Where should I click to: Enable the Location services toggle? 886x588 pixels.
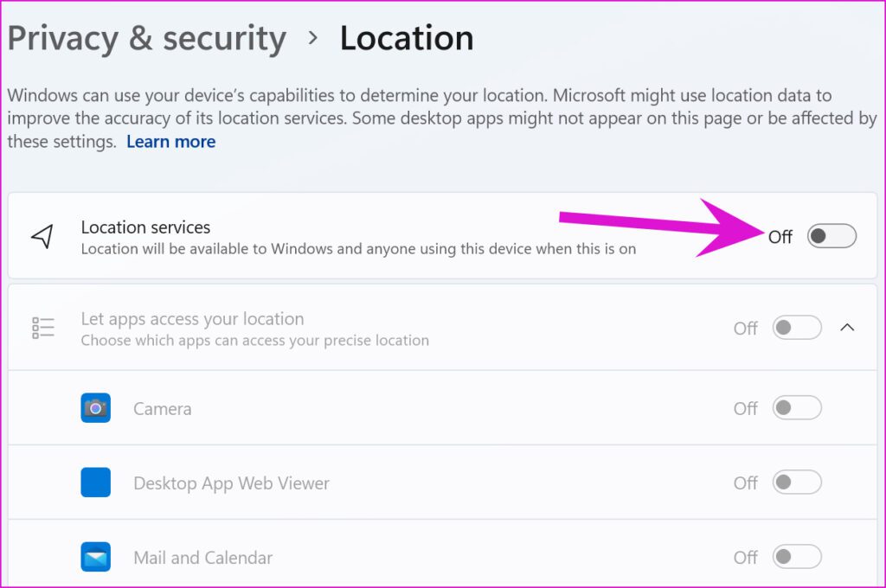pyautogui.click(x=830, y=235)
